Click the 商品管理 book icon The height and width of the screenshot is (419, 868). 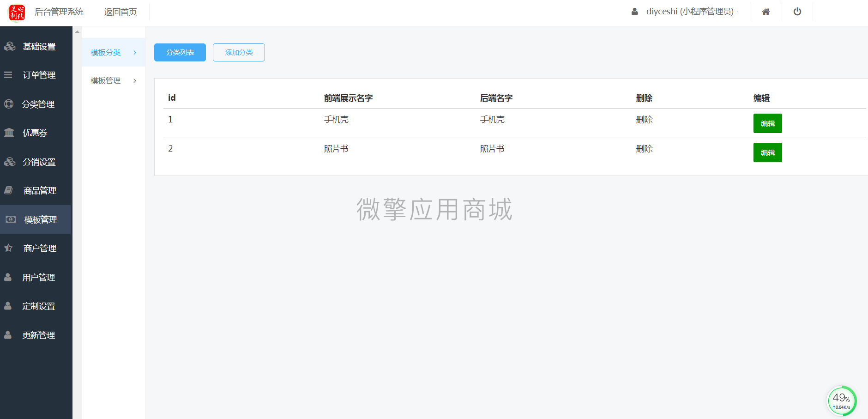click(8, 190)
